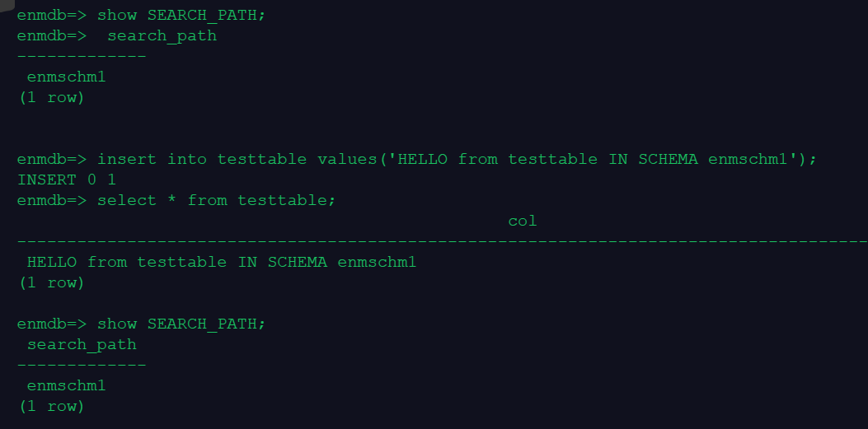The image size is (868, 429).
Task: Click the first enmschm1 result value
Action: (x=66, y=77)
